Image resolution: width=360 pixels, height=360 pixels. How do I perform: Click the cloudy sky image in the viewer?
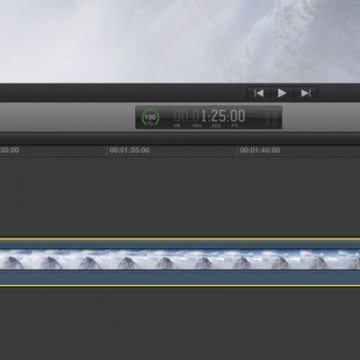pos(180,41)
